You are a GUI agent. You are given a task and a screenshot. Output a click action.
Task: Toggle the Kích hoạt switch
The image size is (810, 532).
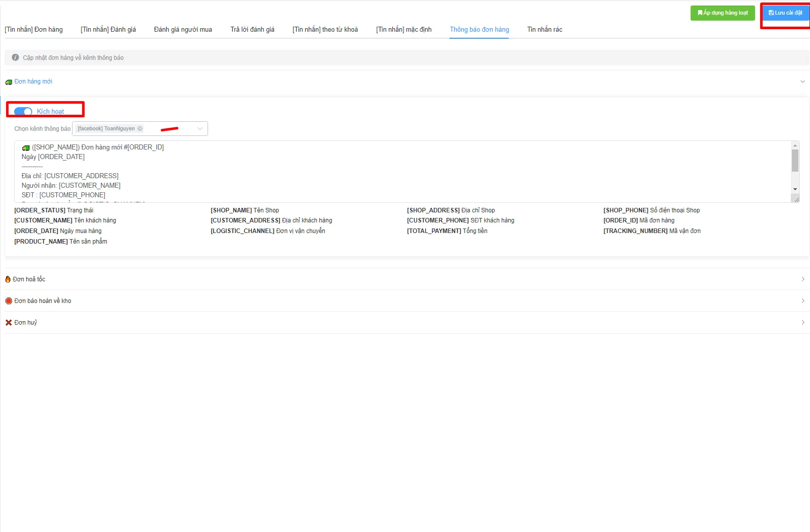pos(23,112)
